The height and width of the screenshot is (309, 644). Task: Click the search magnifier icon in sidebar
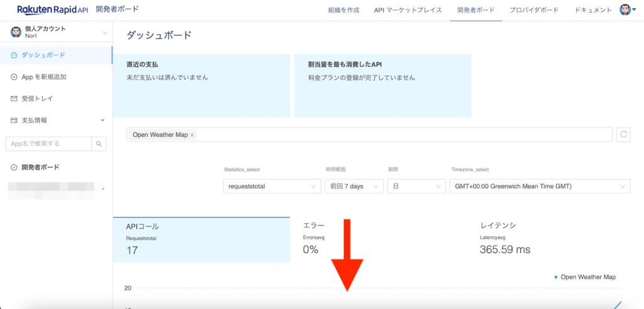pyautogui.click(x=99, y=143)
